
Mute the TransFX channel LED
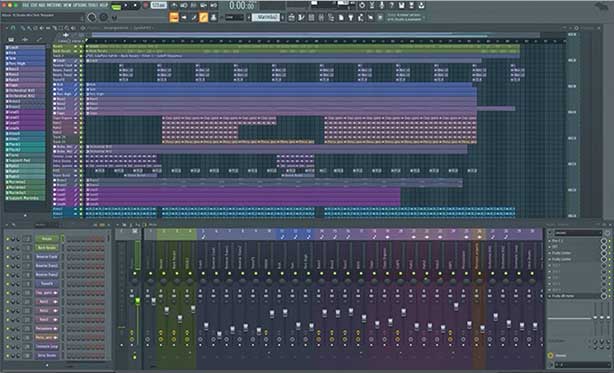(7, 284)
